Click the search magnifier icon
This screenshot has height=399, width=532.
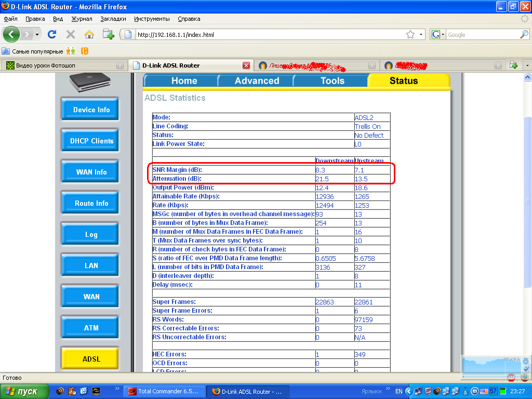524,35
